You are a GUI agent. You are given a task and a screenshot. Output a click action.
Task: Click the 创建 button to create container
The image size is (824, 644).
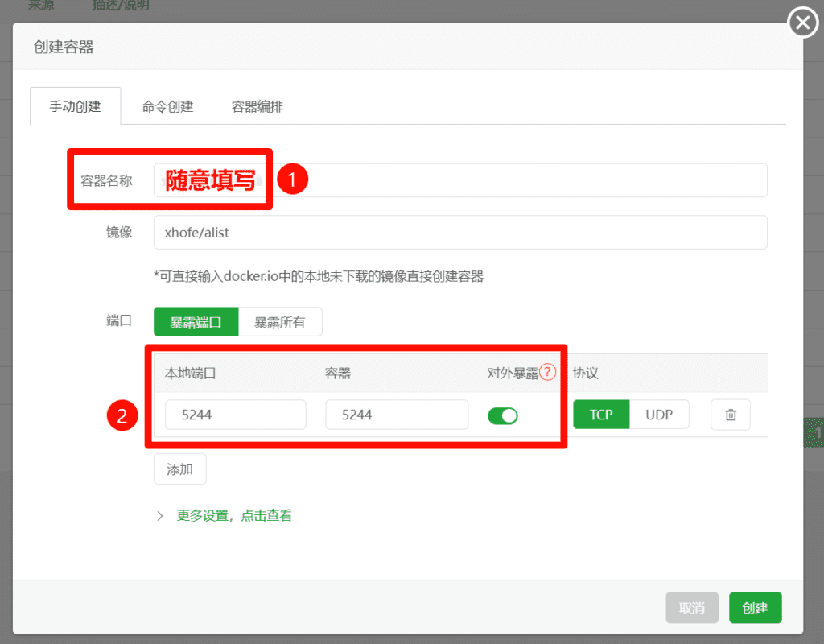(755, 608)
